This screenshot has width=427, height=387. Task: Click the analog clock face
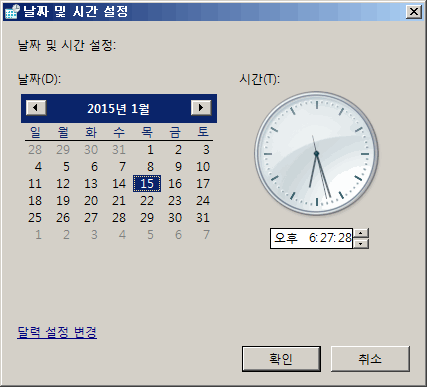[x=316, y=153]
